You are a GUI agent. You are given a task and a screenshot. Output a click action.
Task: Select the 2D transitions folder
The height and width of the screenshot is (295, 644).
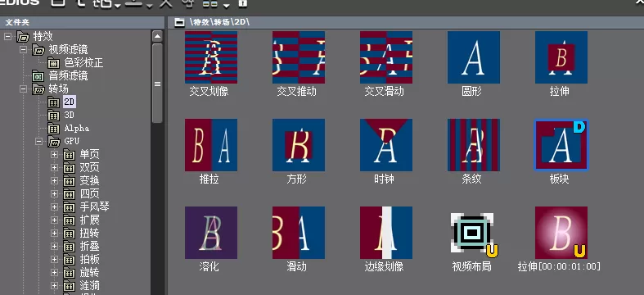point(70,102)
